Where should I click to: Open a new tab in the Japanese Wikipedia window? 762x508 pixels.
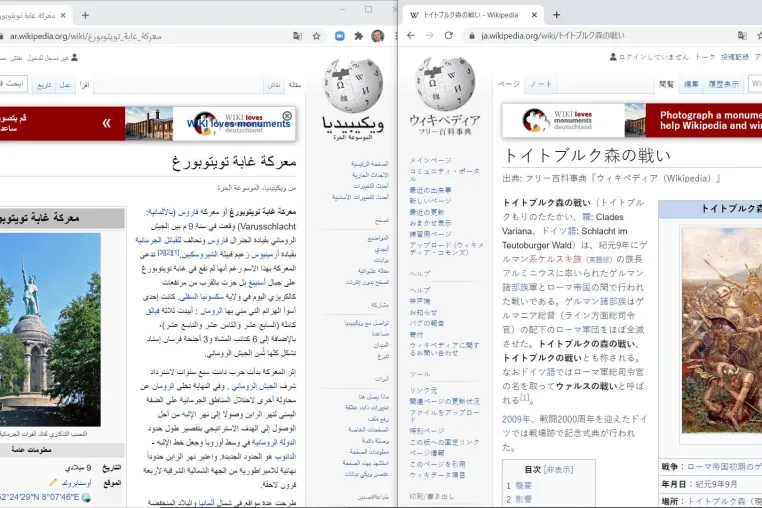[556, 15]
